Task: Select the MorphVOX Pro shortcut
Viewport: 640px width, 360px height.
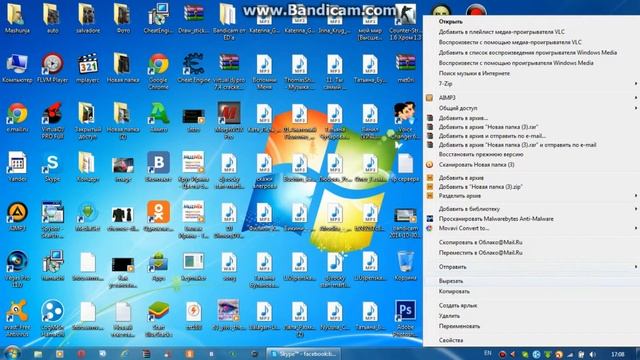Action: 229,121
